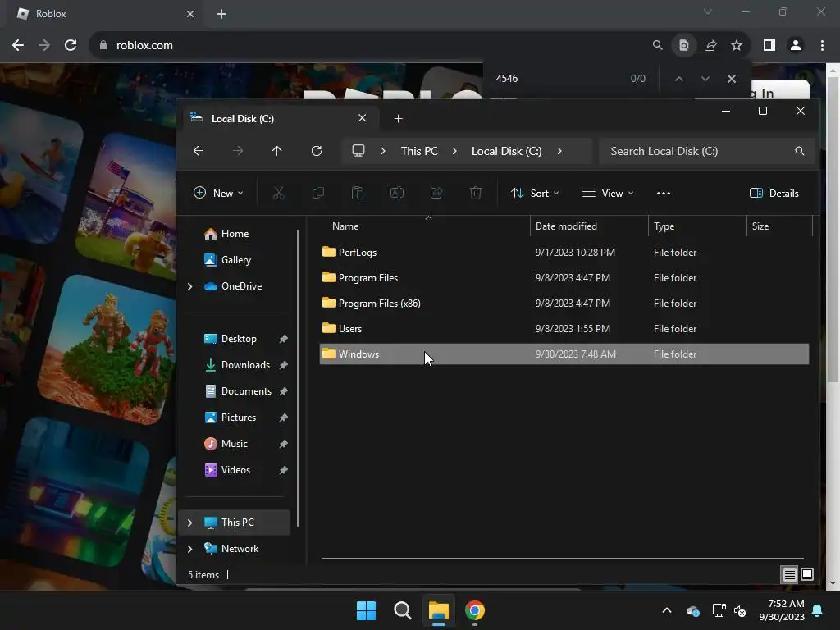
Task: Reload the roblox.com page in Chrome
Action: 71,46
